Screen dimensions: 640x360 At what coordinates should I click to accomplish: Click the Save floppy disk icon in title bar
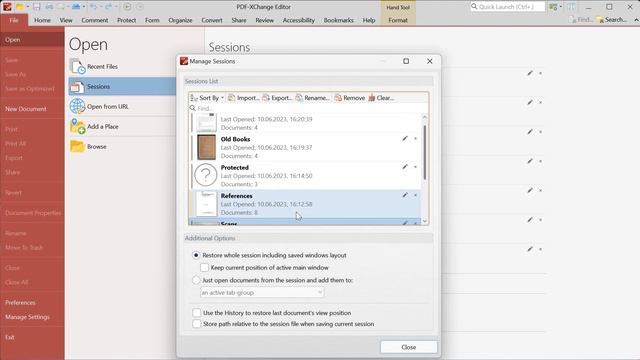coord(37,7)
